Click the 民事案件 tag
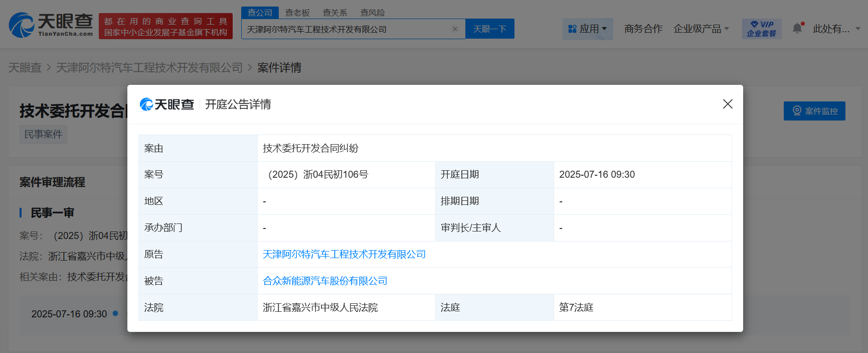868x353 pixels. 43,135
